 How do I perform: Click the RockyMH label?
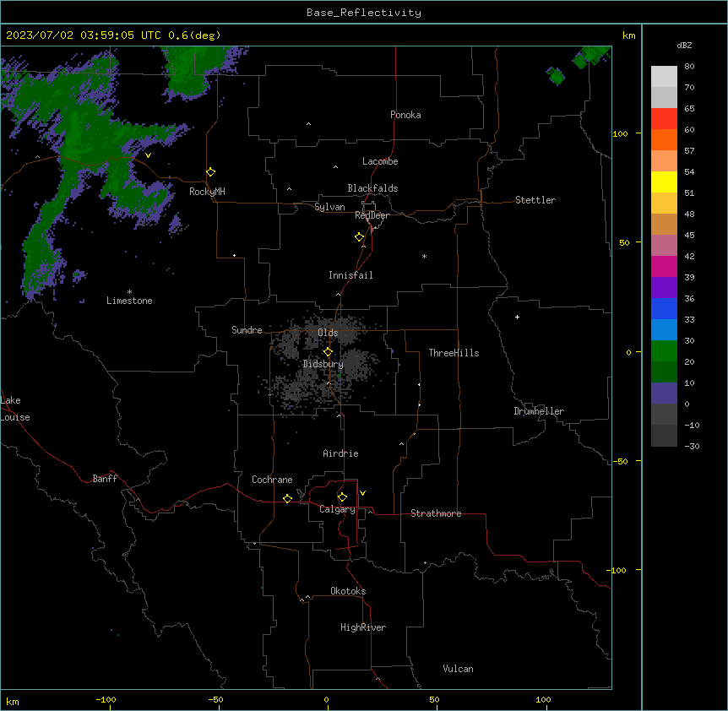207,192
